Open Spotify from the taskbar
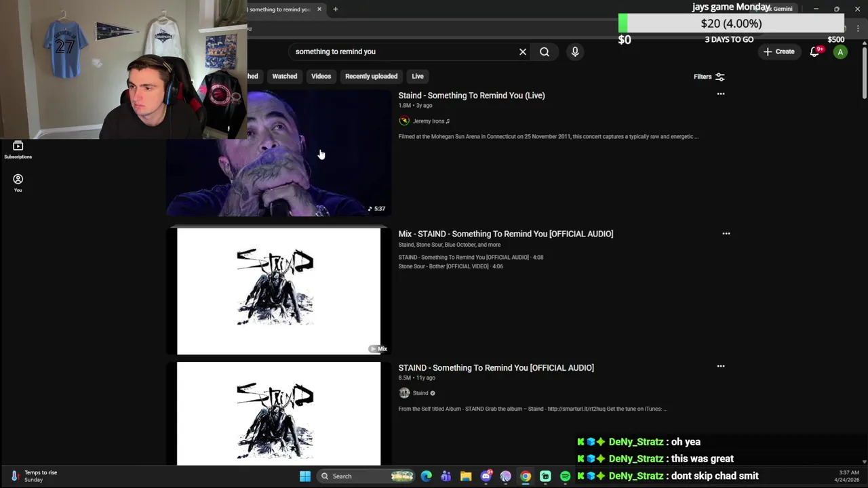Image resolution: width=868 pixels, height=488 pixels. 565,476
